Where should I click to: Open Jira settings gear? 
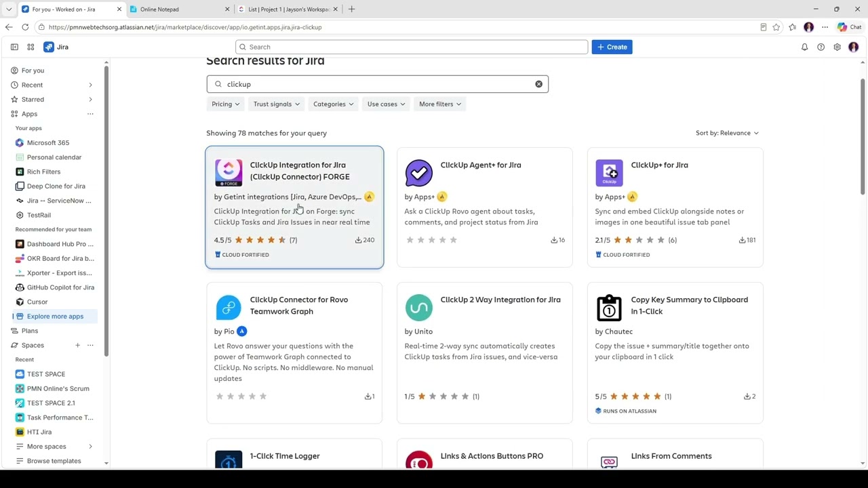click(837, 47)
